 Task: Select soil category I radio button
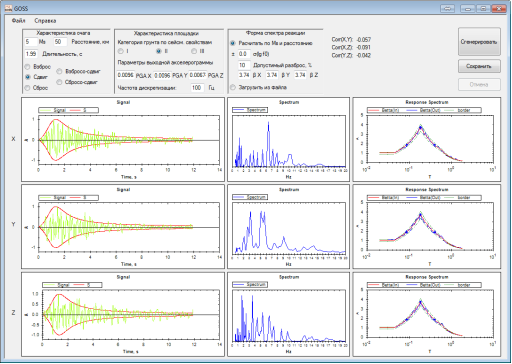121,51
